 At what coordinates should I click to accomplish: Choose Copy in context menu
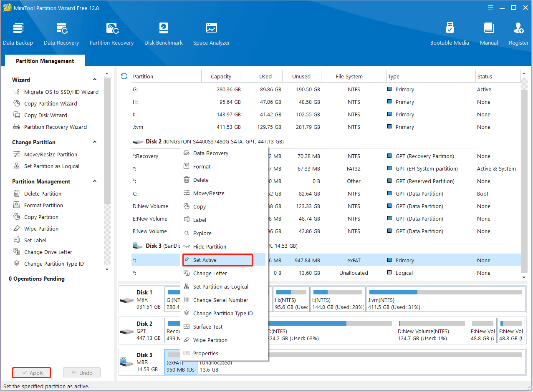[224, 206]
